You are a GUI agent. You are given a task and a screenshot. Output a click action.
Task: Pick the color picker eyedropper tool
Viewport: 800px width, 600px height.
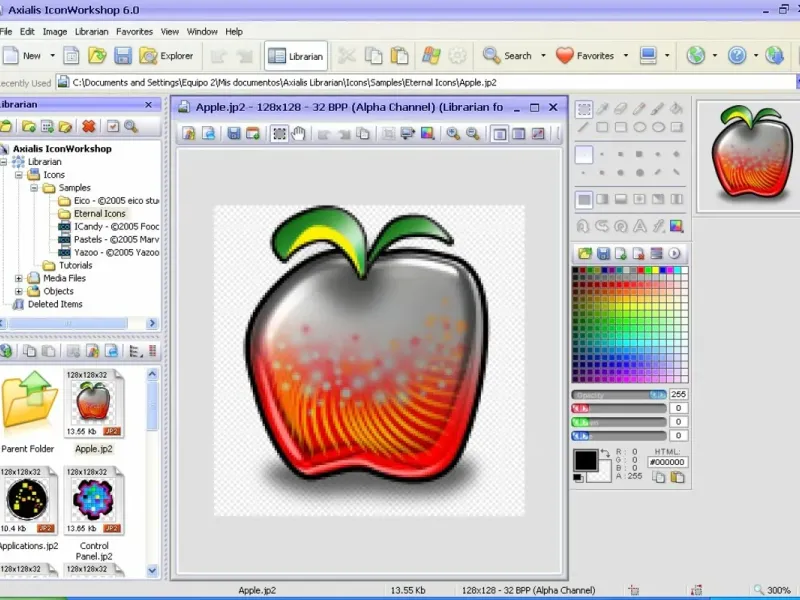click(x=603, y=109)
